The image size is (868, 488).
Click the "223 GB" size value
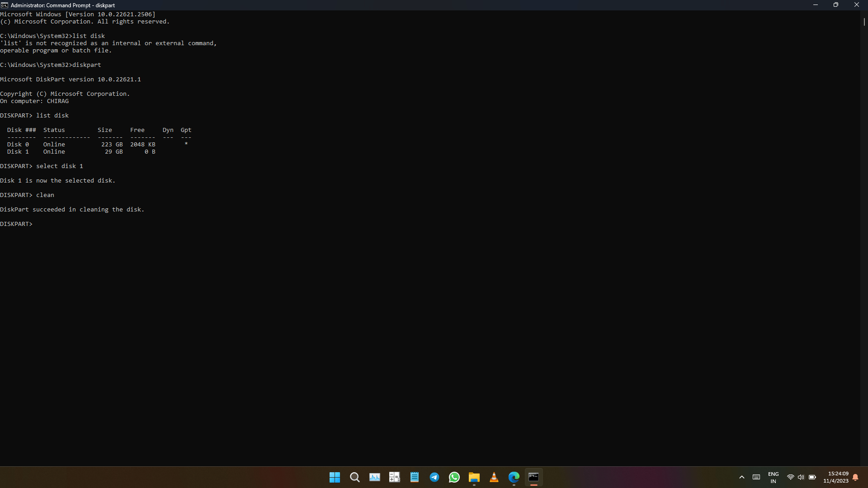[112, 145]
